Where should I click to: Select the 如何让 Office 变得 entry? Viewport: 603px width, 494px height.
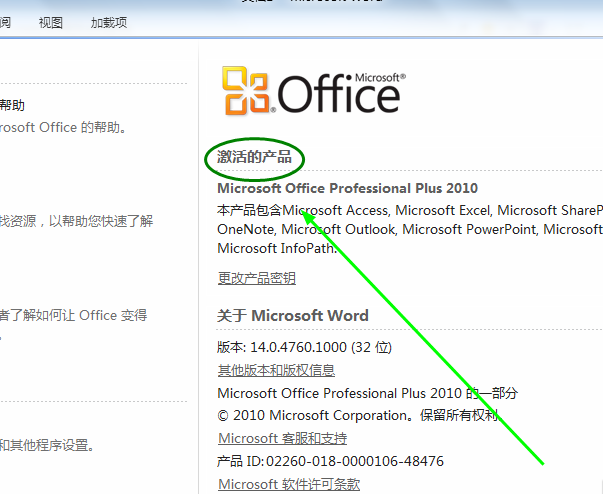75,315
